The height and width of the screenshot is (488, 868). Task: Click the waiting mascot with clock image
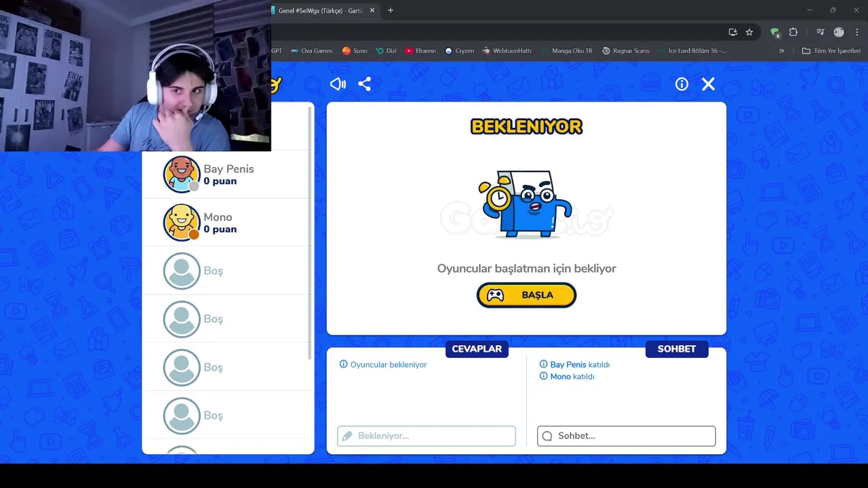[x=526, y=203]
